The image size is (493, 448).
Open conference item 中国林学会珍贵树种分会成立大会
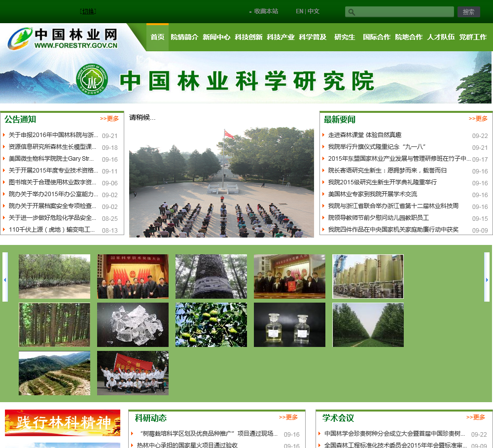pyautogui.click(x=394, y=434)
